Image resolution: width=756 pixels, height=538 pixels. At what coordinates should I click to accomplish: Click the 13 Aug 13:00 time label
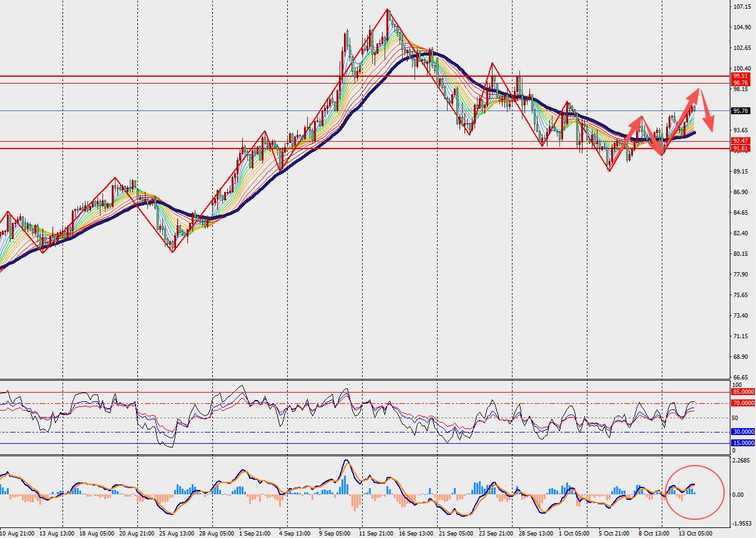[57, 534]
